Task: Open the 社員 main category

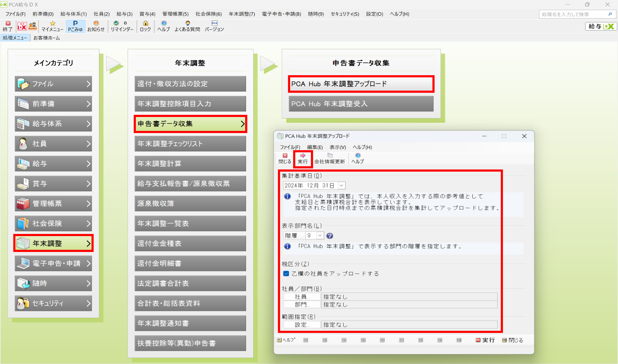Action: pyautogui.click(x=53, y=144)
